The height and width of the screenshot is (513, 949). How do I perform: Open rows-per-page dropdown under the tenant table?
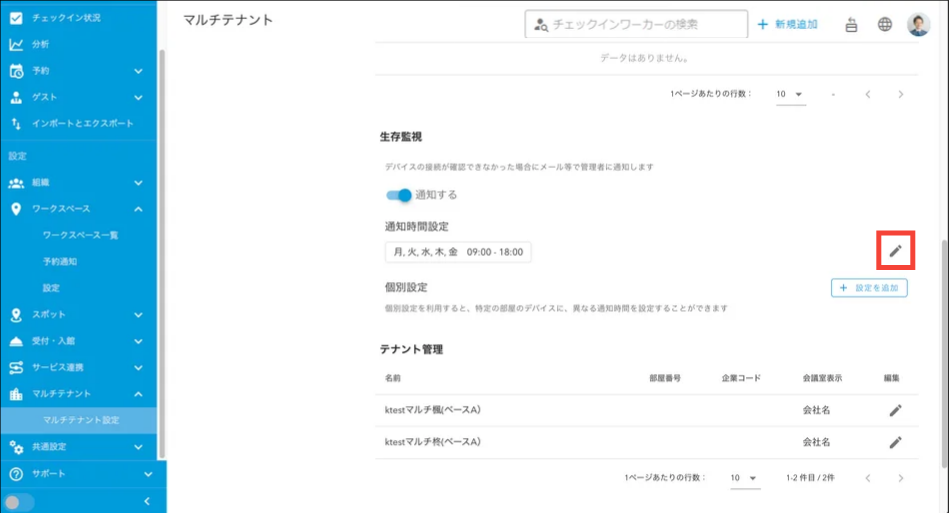pyautogui.click(x=744, y=478)
